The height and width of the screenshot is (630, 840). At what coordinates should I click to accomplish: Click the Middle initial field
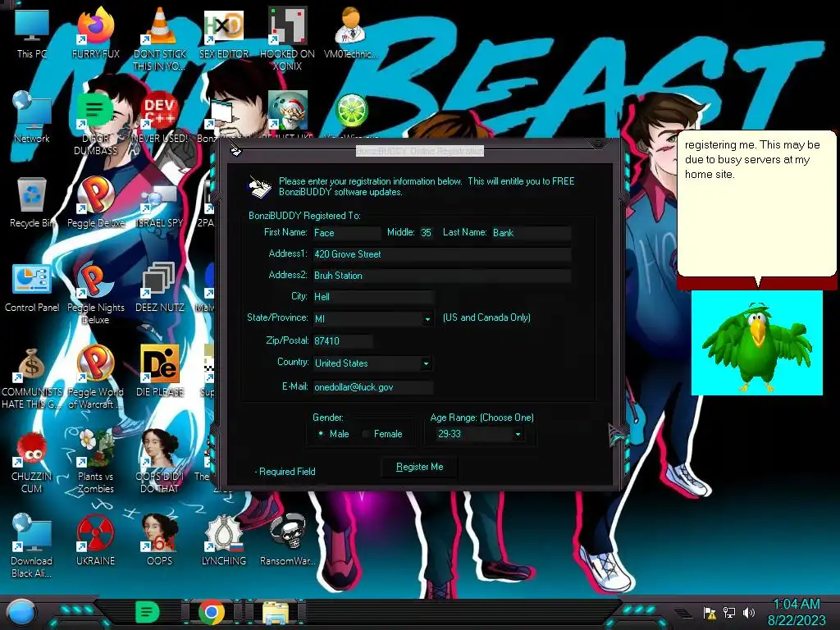pyautogui.click(x=427, y=233)
